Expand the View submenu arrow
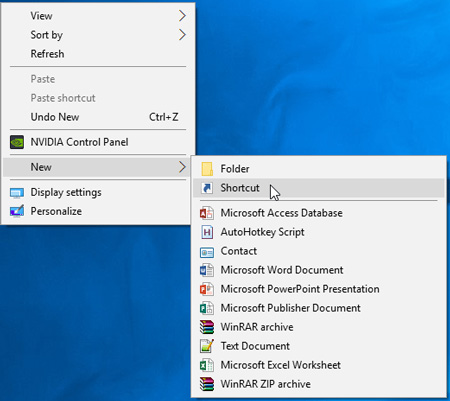The width and height of the screenshot is (450, 401). [182, 16]
